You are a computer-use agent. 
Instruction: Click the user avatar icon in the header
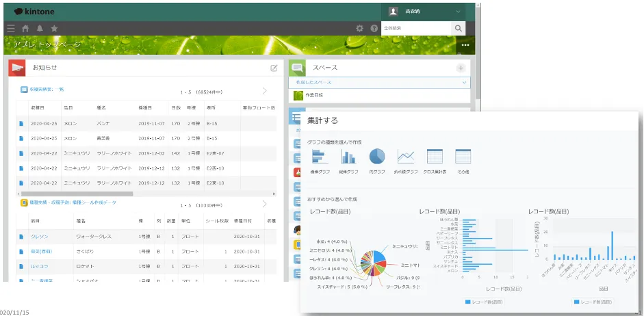(393, 12)
